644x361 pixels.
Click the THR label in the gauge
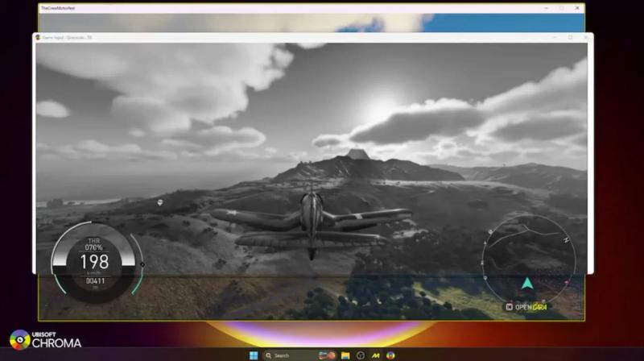[94, 240]
